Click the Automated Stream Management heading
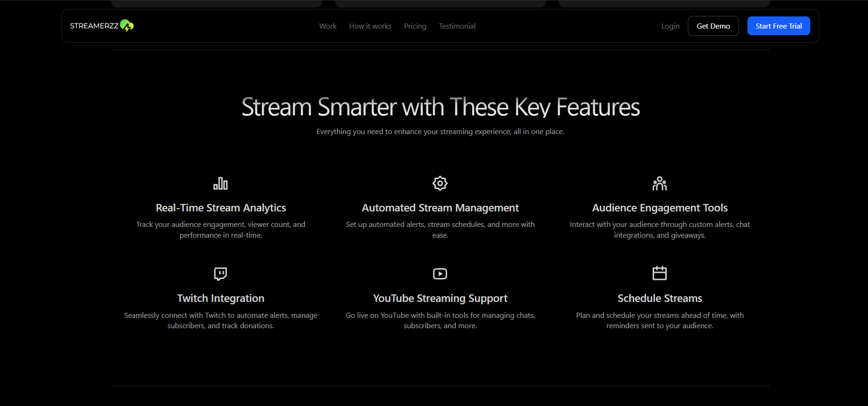This screenshot has height=406, width=868. point(440,208)
